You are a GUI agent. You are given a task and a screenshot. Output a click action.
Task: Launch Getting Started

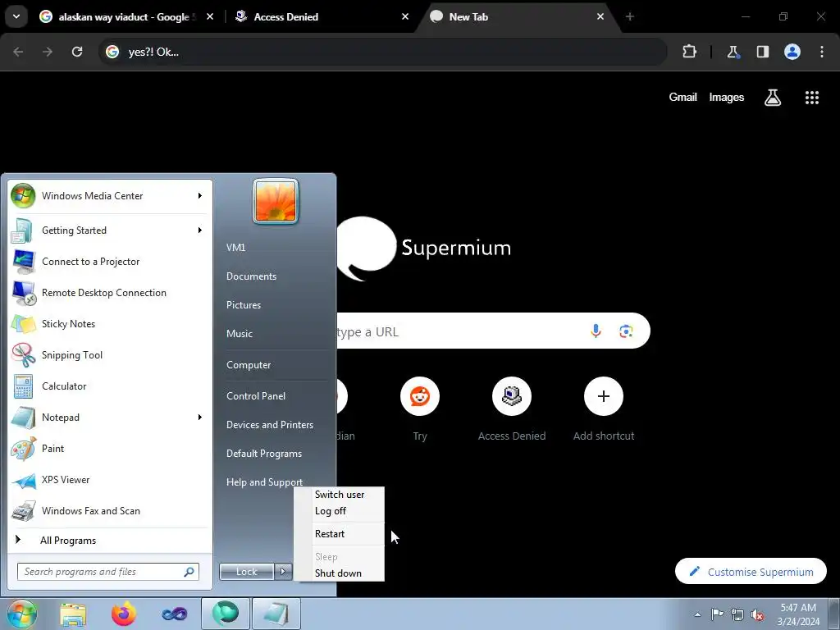point(110,231)
